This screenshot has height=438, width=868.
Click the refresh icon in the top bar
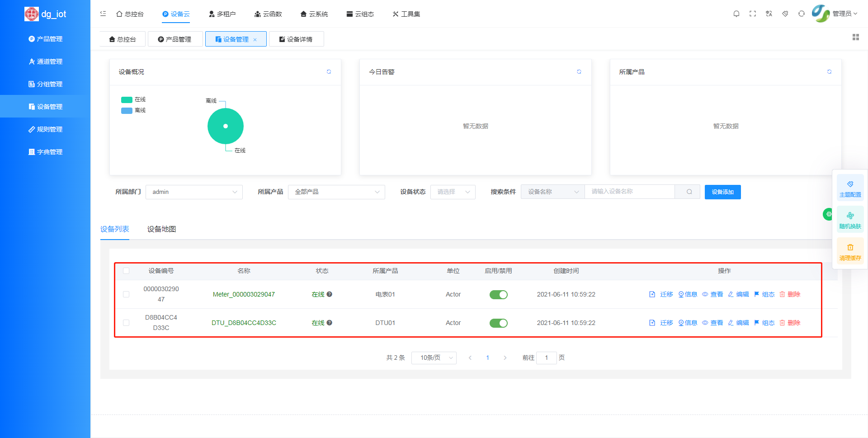802,14
